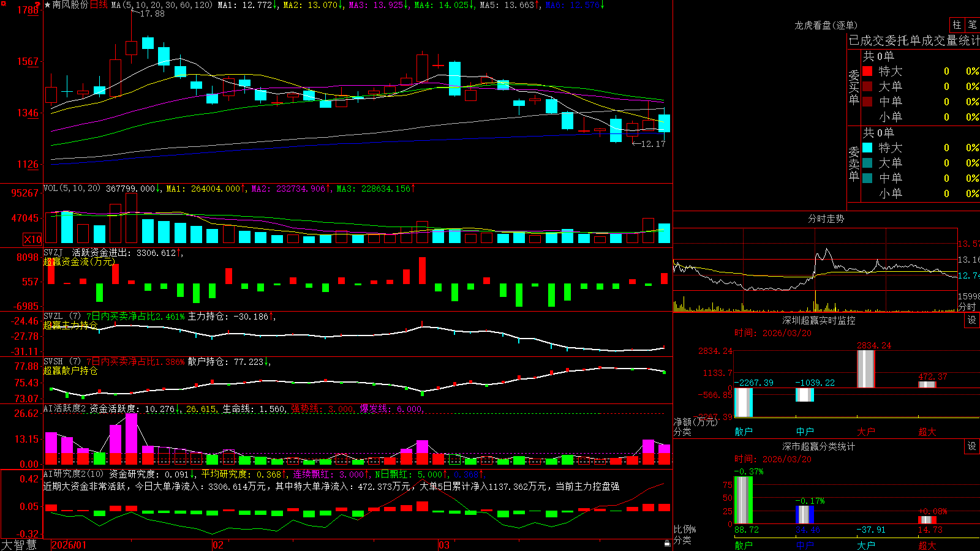The width and height of the screenshot is (980, 551).
Task: Click the lock icon on the date axis
Action: [668, 544]
